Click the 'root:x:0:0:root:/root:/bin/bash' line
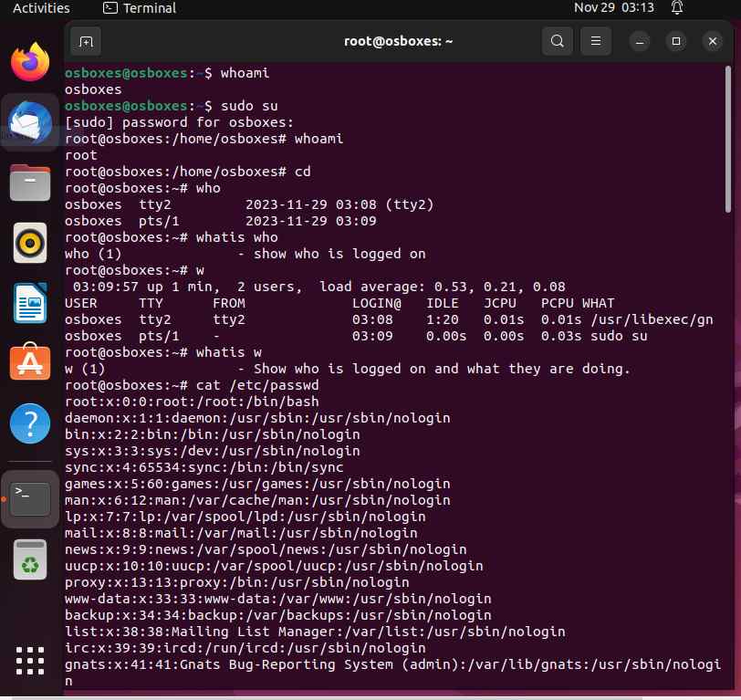This screenshot has height=700, width=741. [x=192, y=402]
